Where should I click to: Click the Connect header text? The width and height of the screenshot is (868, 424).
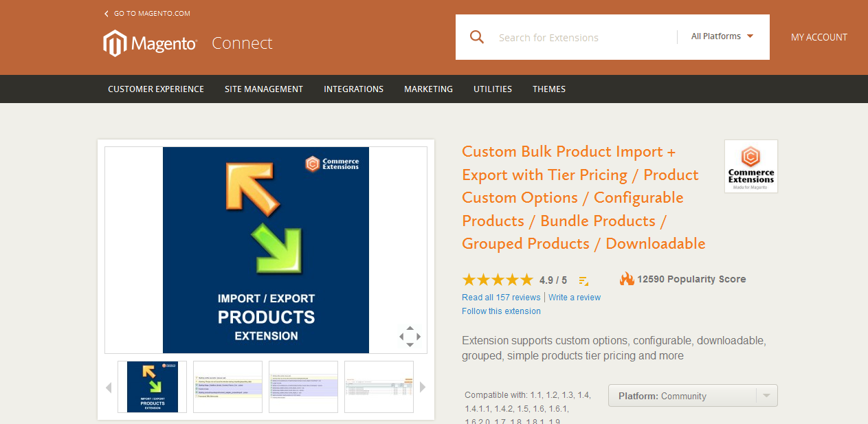tap(242, 43)
